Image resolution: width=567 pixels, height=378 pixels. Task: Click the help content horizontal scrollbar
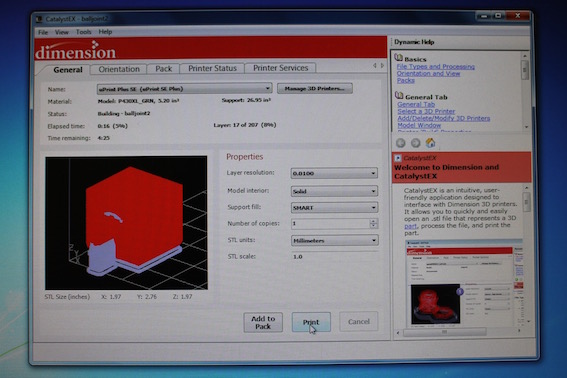[x=459, y=332]
